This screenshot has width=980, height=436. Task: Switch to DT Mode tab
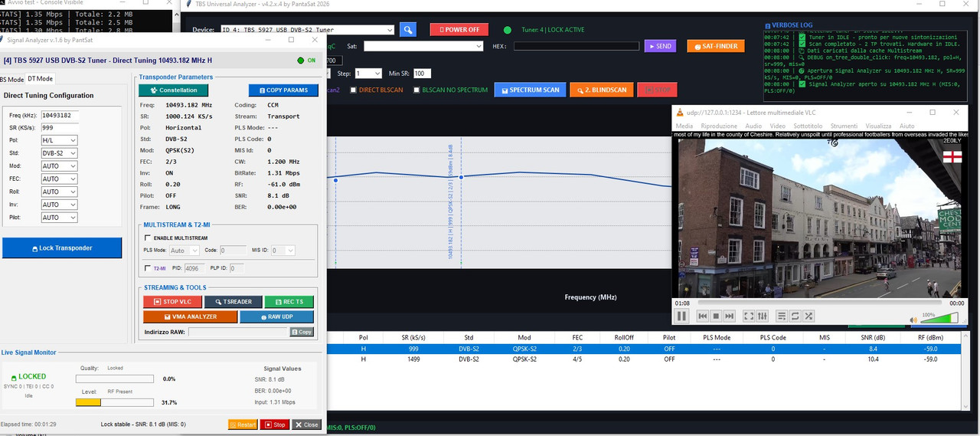tap(40, 79)
